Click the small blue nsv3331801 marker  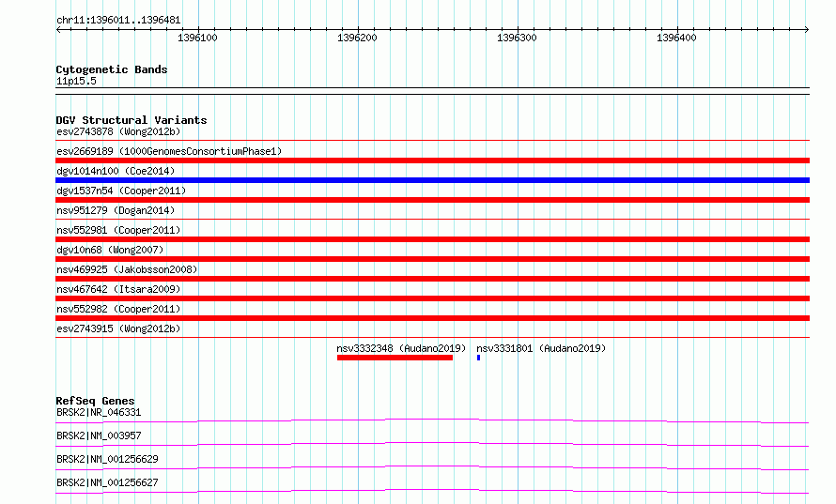(479, 358)
